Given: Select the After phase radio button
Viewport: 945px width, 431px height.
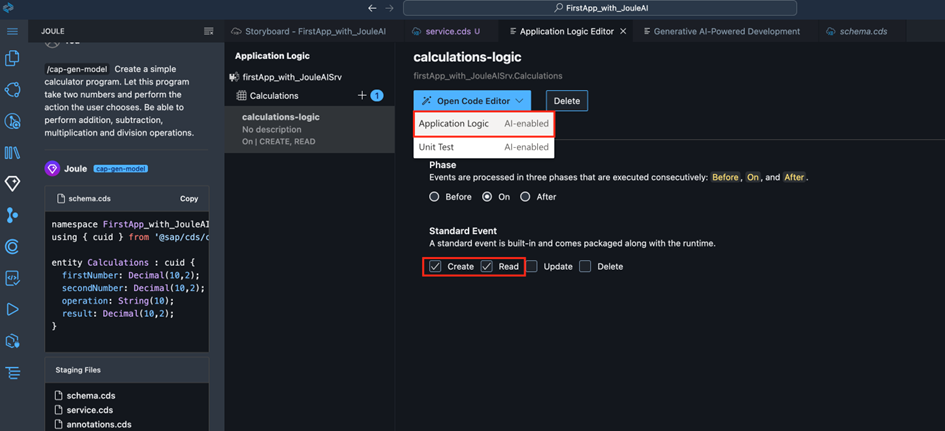Looking at the screenshot, I should pyautogui.click(x=525, y=197).
